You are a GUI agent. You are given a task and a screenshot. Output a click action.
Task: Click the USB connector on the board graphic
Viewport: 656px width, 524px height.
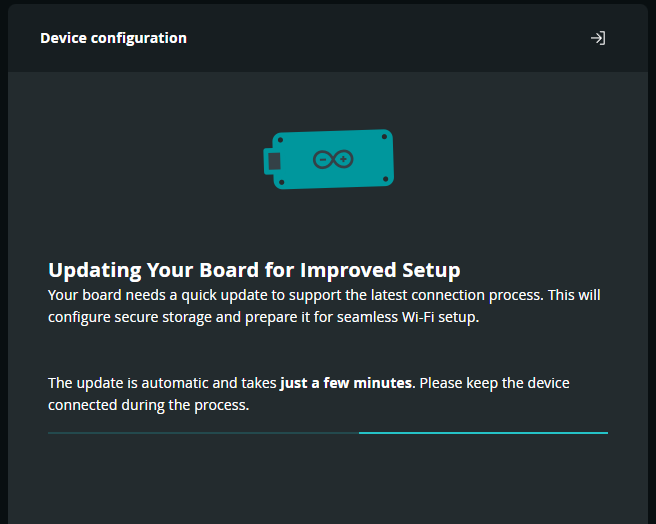pyautogui.click(x=272, y=161)
